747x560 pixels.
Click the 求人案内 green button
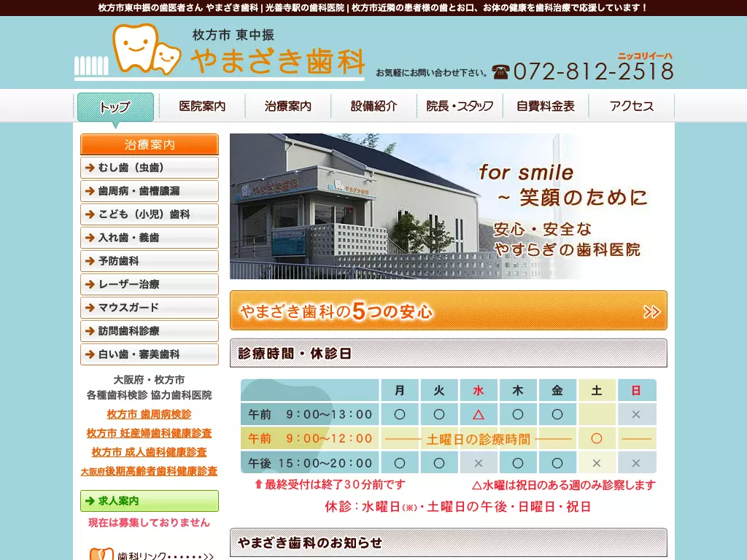click(x=150, y=501)
